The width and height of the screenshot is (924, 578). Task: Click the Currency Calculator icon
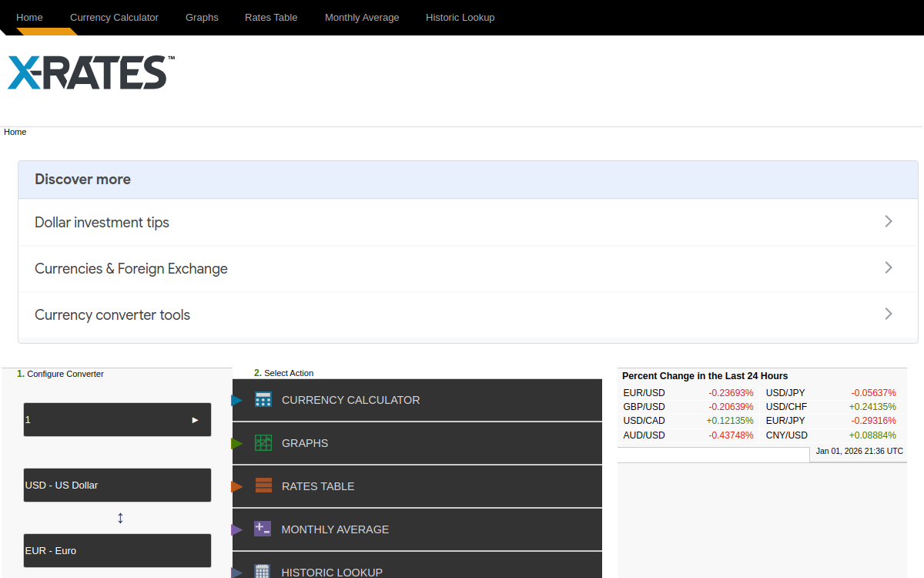pos(263,399)
